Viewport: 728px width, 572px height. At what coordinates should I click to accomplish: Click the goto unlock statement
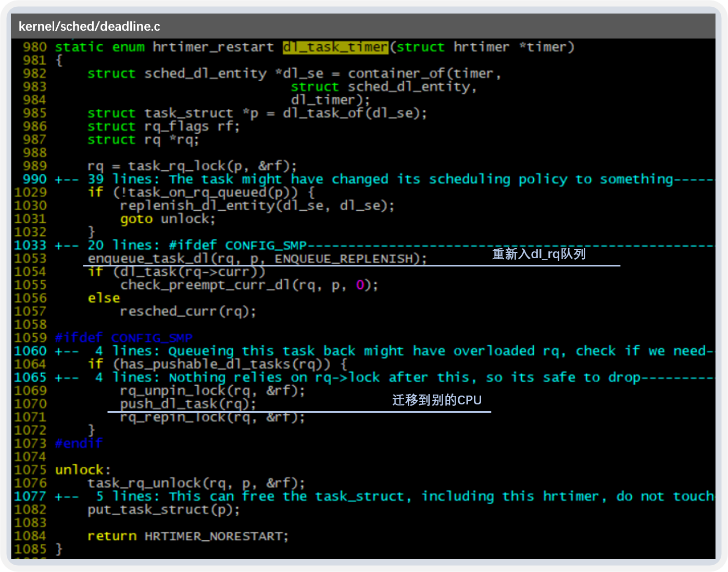167,219
